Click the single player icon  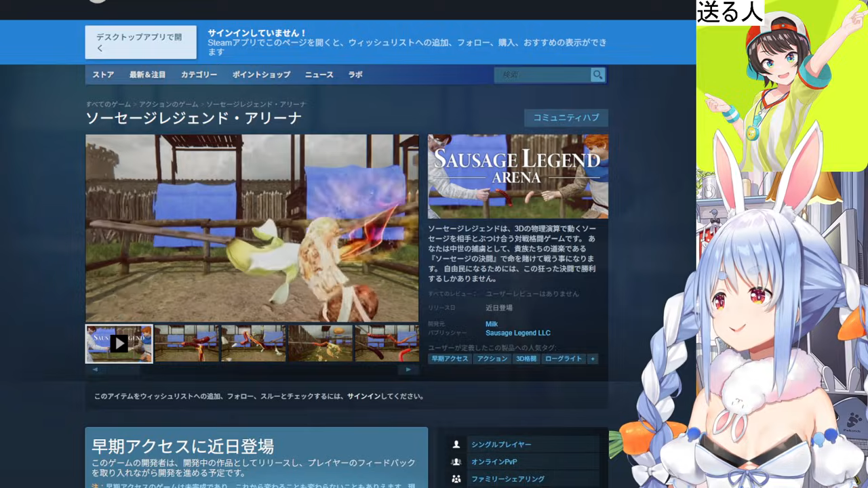click(456, 445)
